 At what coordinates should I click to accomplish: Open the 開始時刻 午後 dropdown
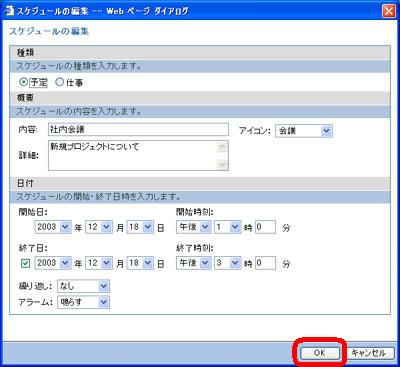coord(194,227)
